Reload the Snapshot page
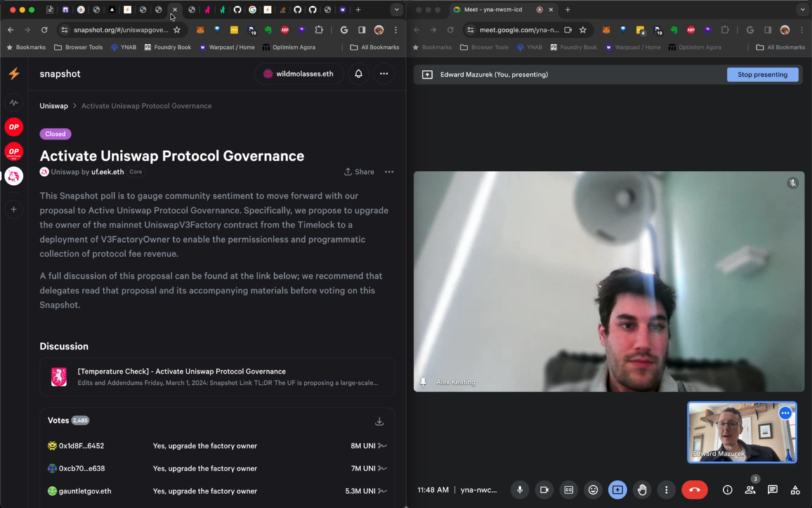 (x=44, y=30)
